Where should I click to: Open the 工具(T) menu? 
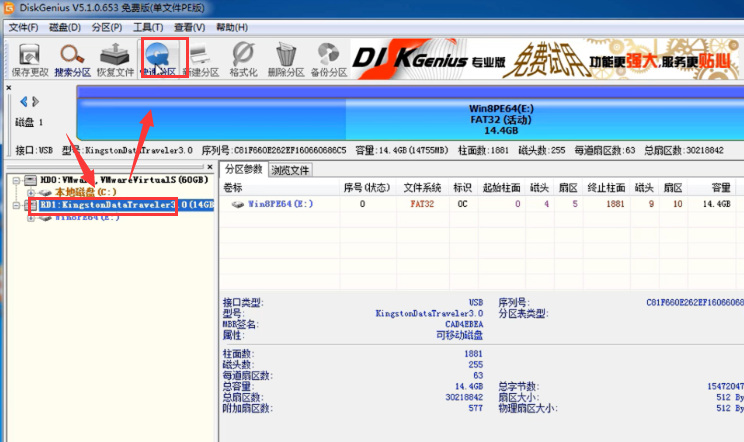tap(148, 26)
